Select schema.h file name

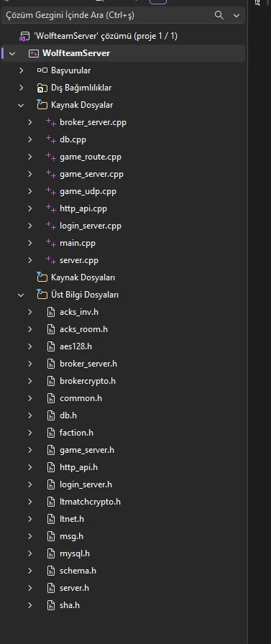pos(78,571)
